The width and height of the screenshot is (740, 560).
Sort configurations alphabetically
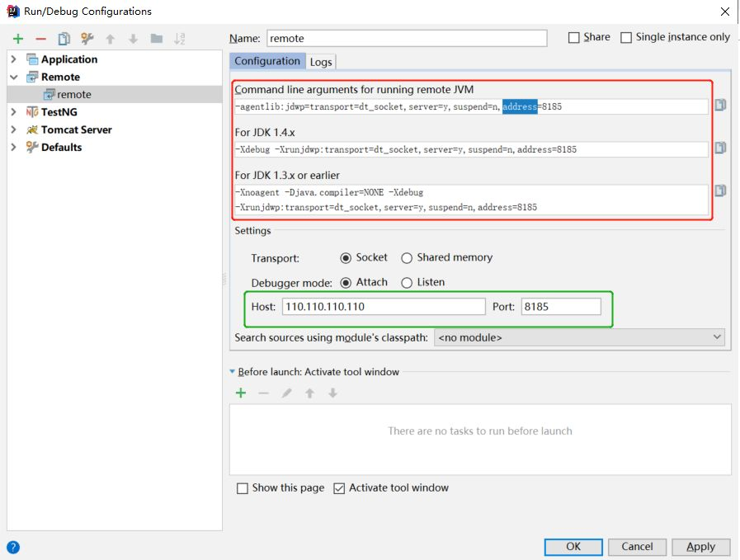click(179, 39)
